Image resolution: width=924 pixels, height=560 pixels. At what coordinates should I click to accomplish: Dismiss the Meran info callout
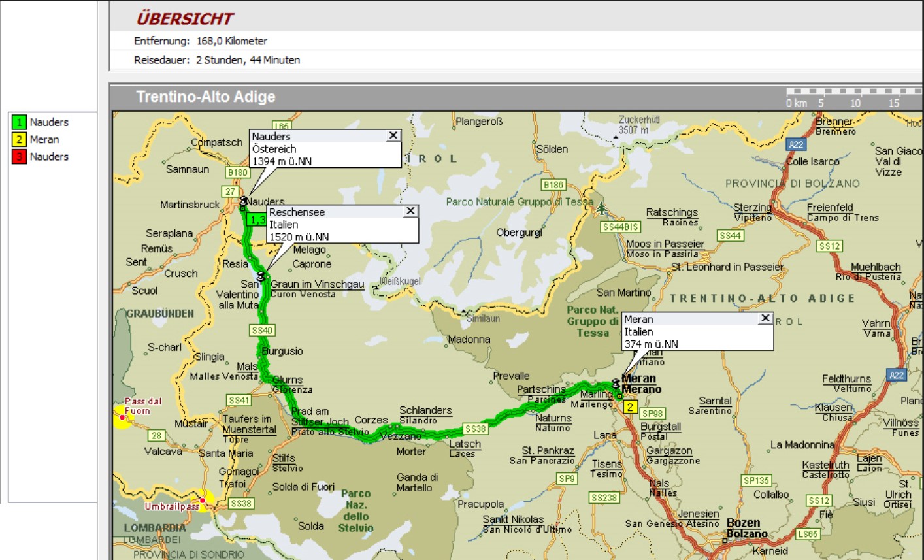(765, 318)
